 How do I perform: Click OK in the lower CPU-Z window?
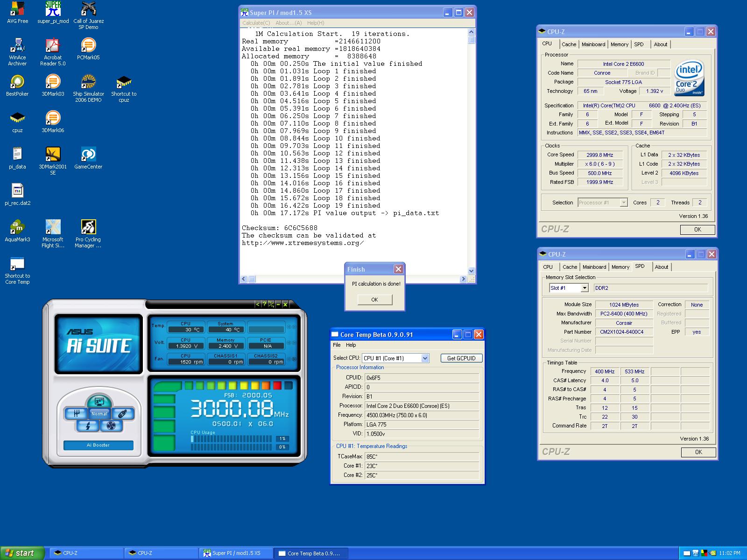(698, 452)
